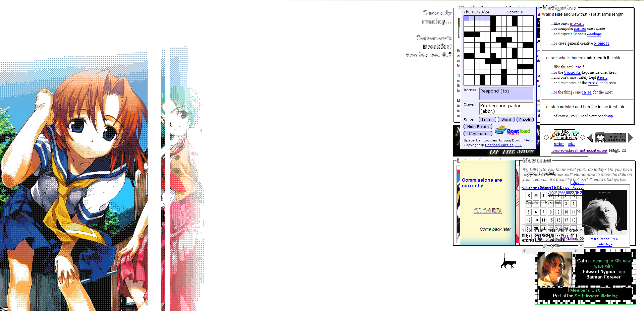Click the Thu 05/23/24 crossword date
The width and height of the screenshot is (644, 311).
pos(476,12)
